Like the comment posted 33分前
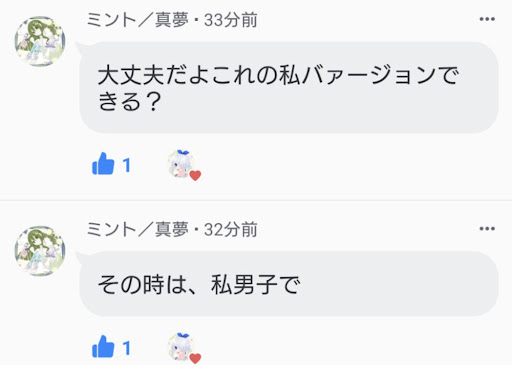 tap(103, 164)
